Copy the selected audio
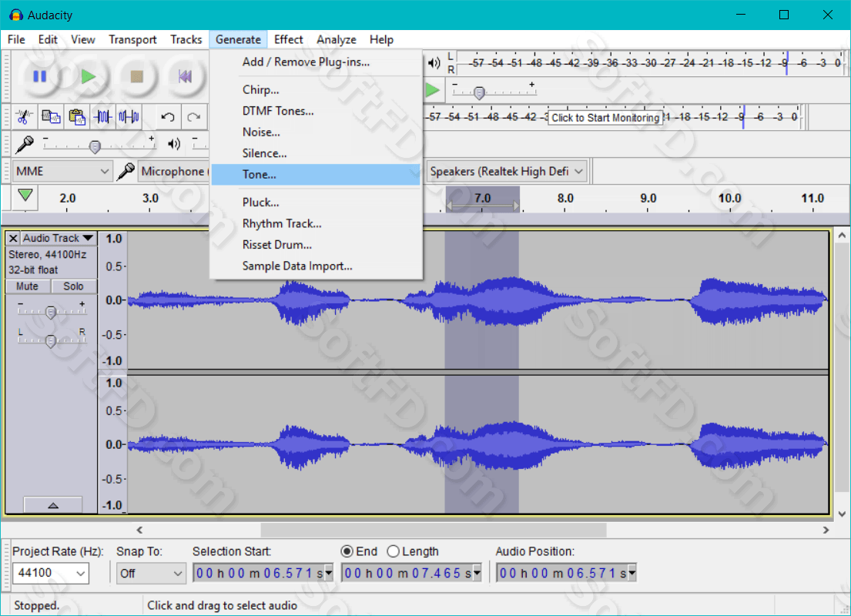851x616 pixels. click(51, 117)
